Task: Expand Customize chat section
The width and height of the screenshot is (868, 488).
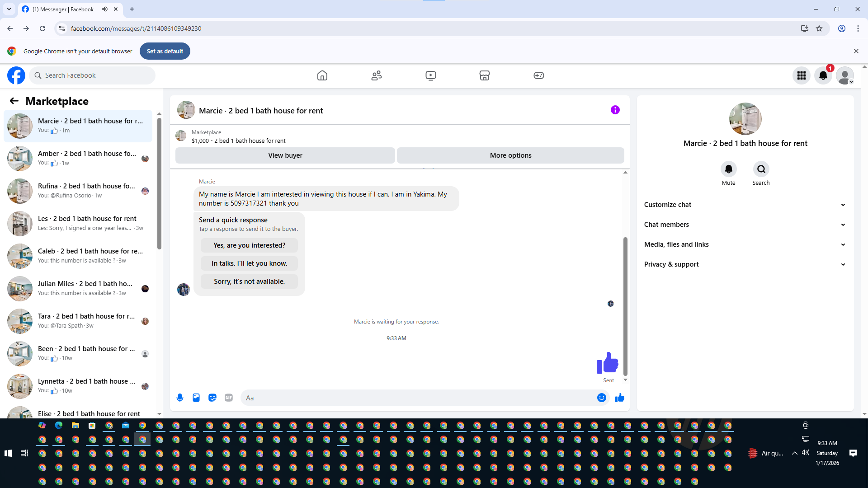Action: tap(745, 205)
